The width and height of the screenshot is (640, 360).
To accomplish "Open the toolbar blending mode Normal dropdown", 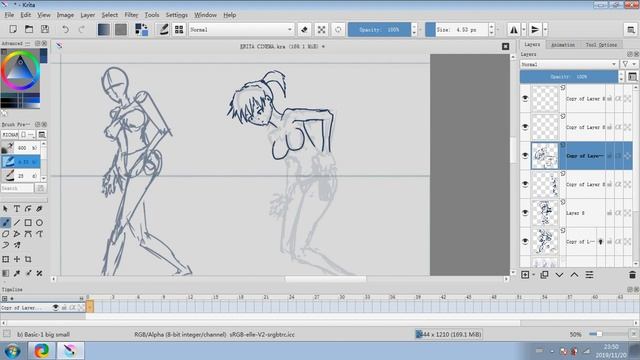I will 241,29.
